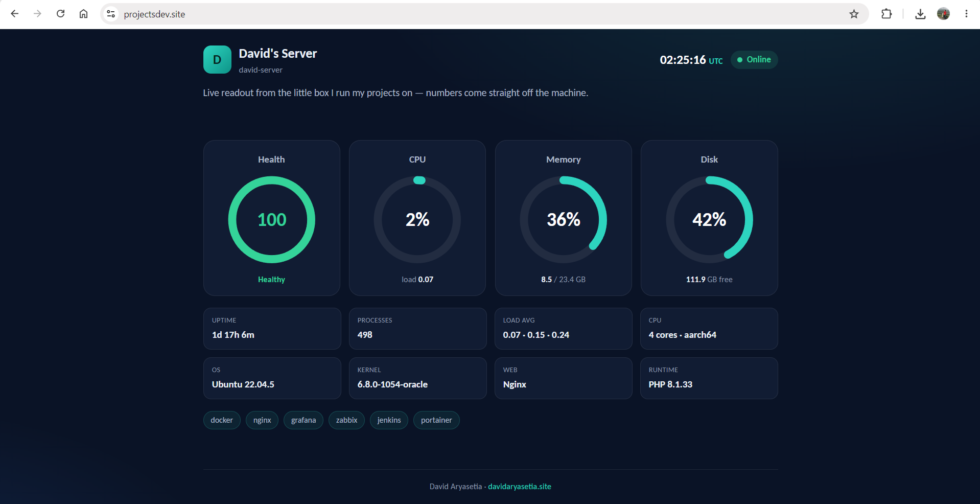
Task: Select the zabbix tag
Action: click(346, 420)
